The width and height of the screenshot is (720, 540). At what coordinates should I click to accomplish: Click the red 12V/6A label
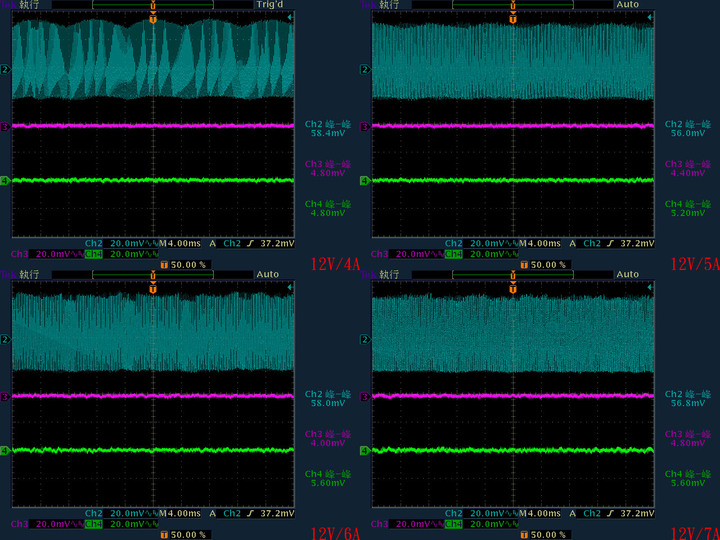(x=335, y=533)
